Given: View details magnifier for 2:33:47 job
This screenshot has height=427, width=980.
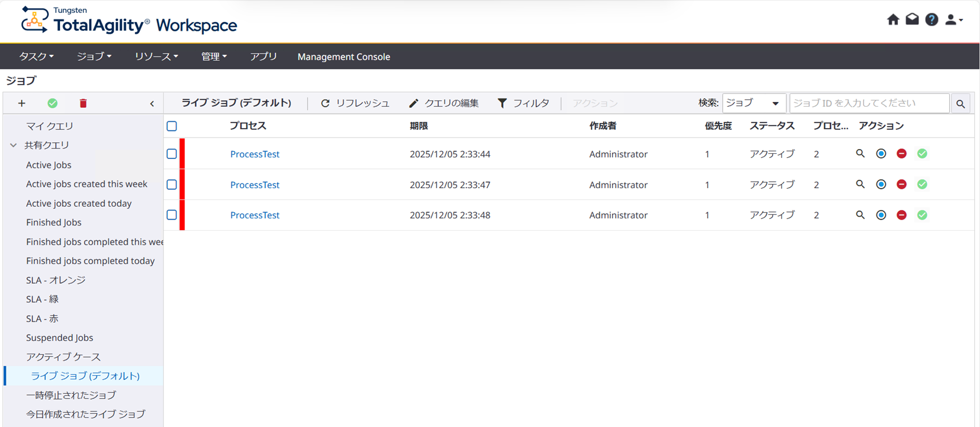Looking at the screenshot, I should [860, 185].
